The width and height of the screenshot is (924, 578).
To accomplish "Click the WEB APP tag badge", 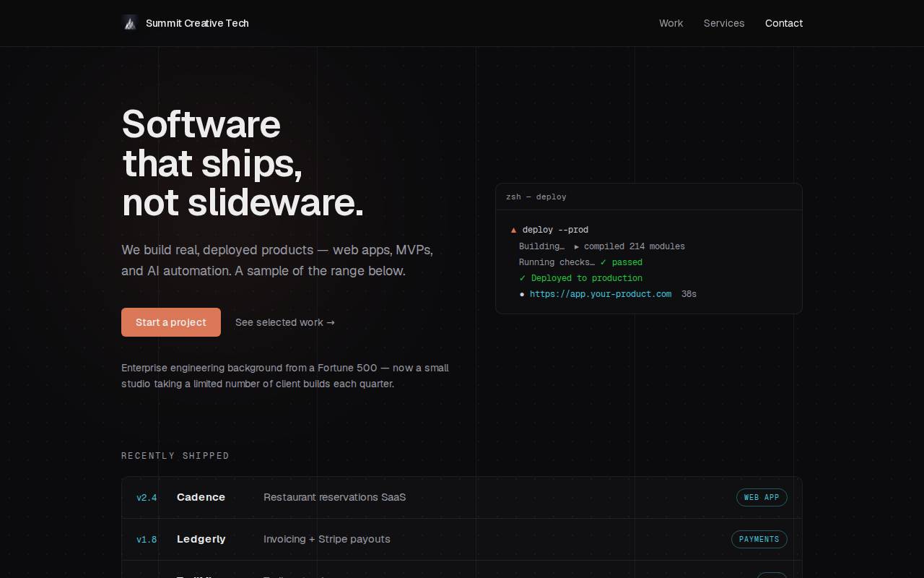I will pos(762,497).
